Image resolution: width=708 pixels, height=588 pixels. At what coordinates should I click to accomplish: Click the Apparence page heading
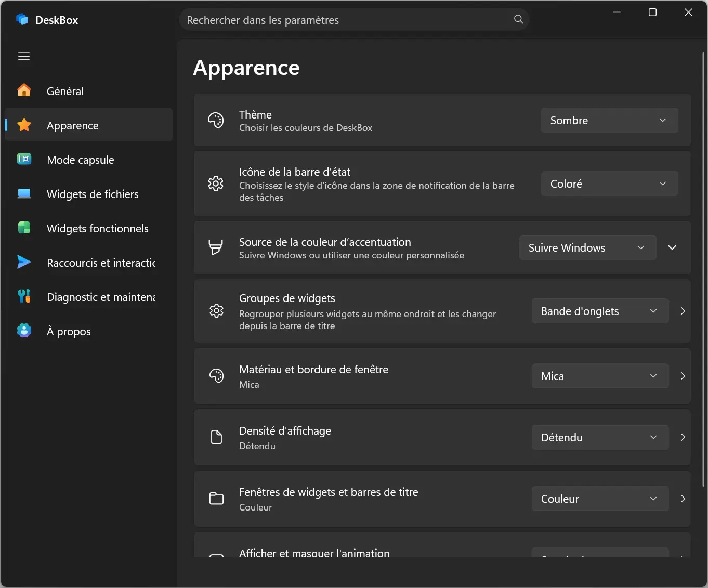[246, 68]
